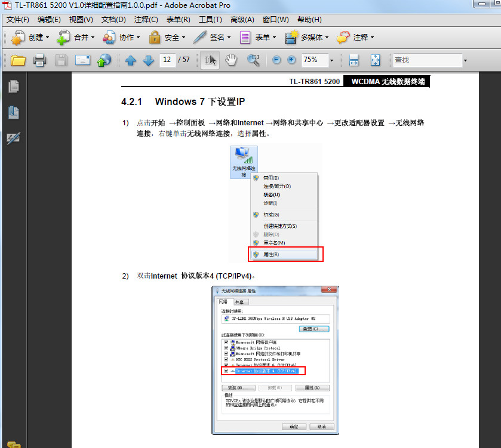
Task: Expand the 签名 (Sign) dropdown
Action: [229, 38]
